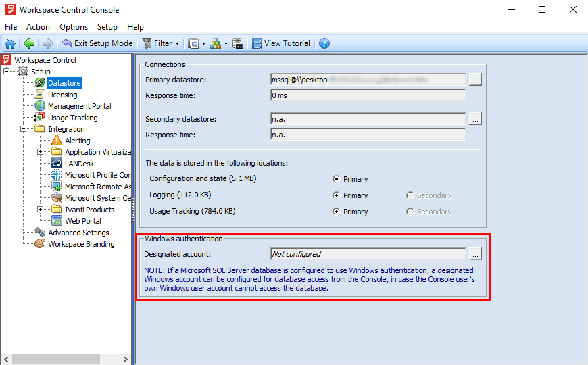Image resolution: width=588 pixels, height=365 pixels.
Task: Click the Microsoft Remote Assistance icon
Action: point(57,186)
